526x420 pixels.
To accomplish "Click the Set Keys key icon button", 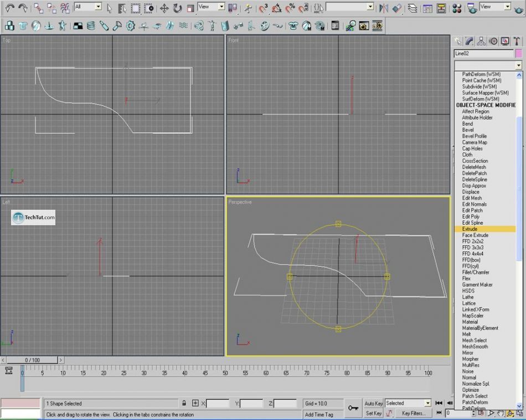I will [x=353, y=408].
